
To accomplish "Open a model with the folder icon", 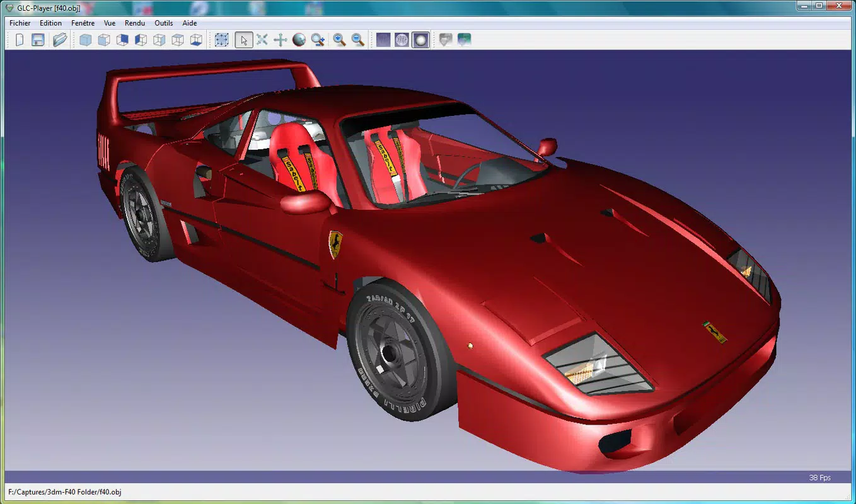I will [x=60, y=40].
